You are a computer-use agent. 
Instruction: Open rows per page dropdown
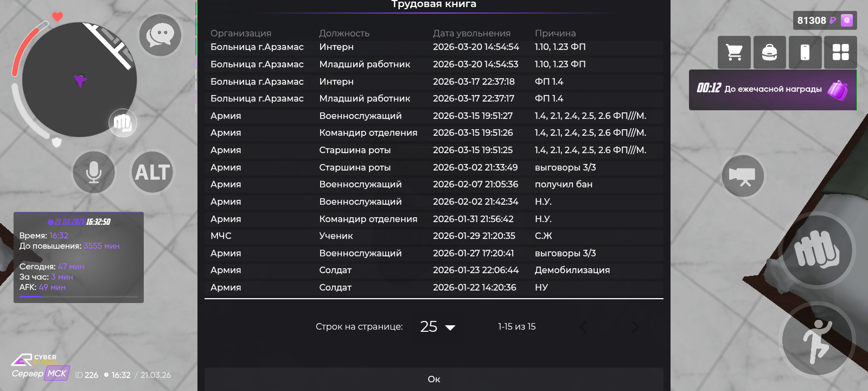pyautogui.click(x=438, y=327)
